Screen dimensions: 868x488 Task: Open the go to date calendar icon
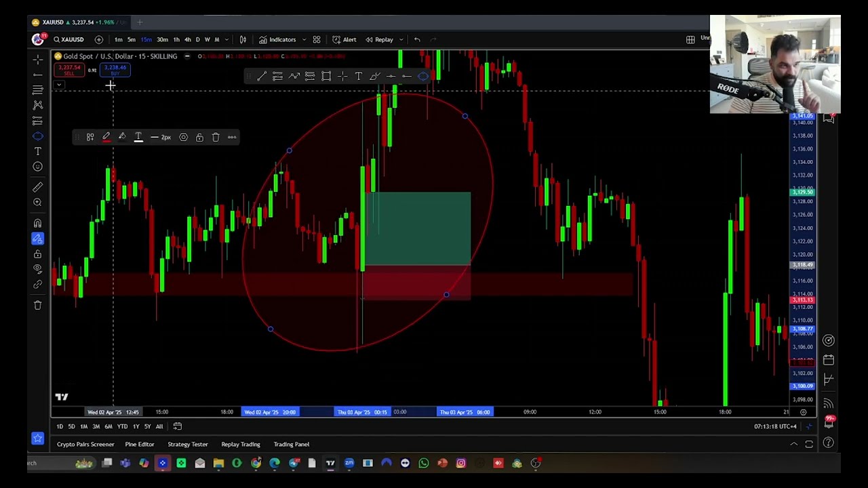(178, 426)
